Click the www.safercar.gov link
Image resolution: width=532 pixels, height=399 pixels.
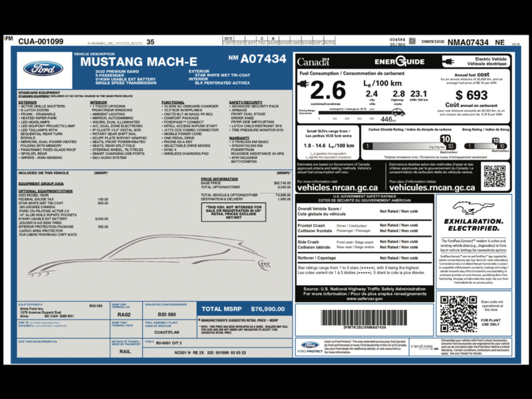[364, 299]
